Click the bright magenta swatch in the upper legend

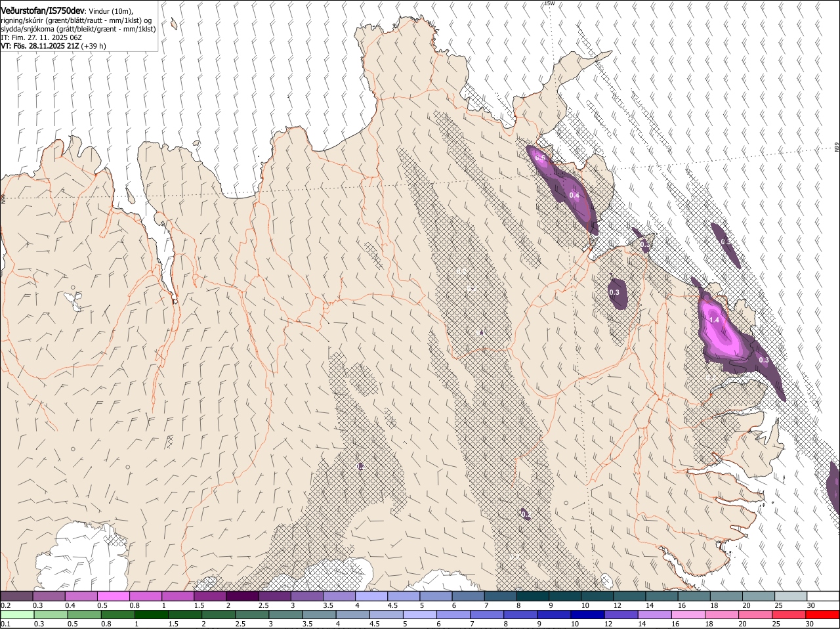[113, 596]
